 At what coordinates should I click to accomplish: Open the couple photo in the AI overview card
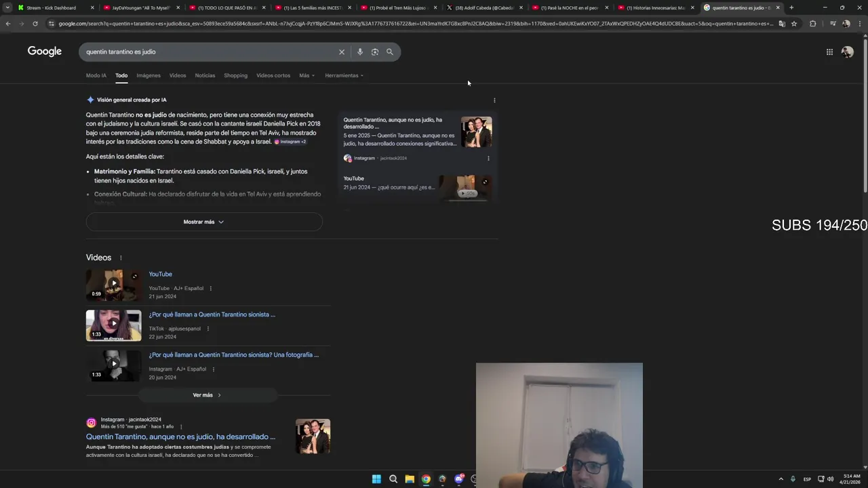[477, 132]
